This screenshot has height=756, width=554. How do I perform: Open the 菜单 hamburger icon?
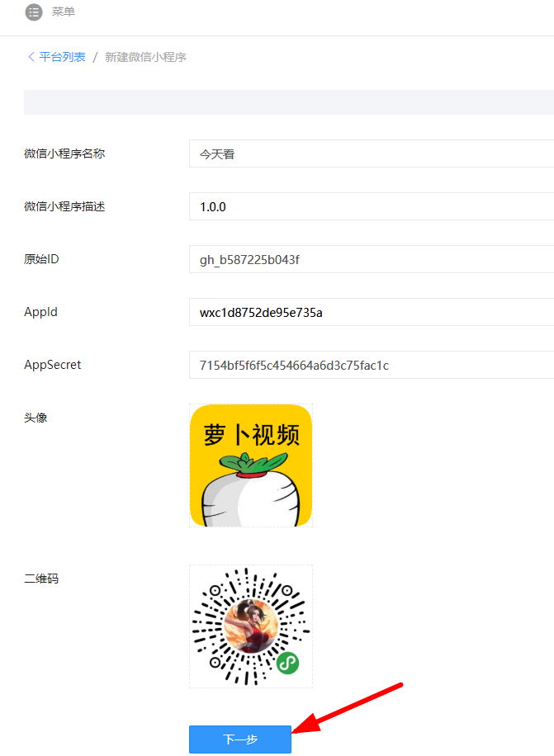pyautogui.click(x=34, y=12)
